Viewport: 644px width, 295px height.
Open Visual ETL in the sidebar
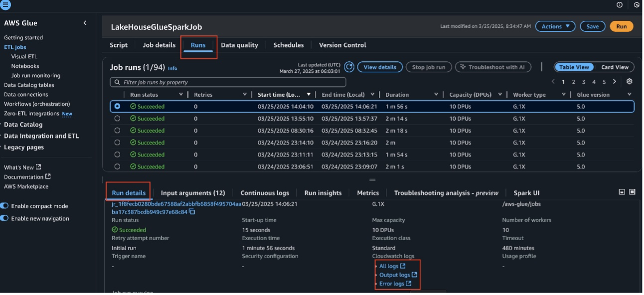click(24, 56)
